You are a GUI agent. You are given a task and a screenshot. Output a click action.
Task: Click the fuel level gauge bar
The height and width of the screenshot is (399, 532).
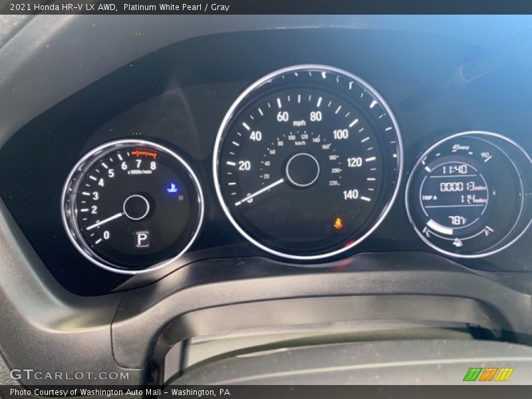440,227
